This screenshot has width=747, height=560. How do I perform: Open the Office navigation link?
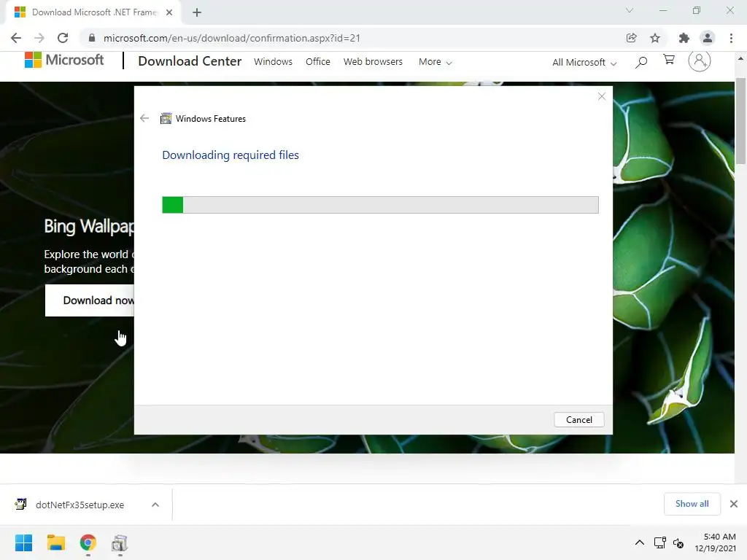[318, 62]
